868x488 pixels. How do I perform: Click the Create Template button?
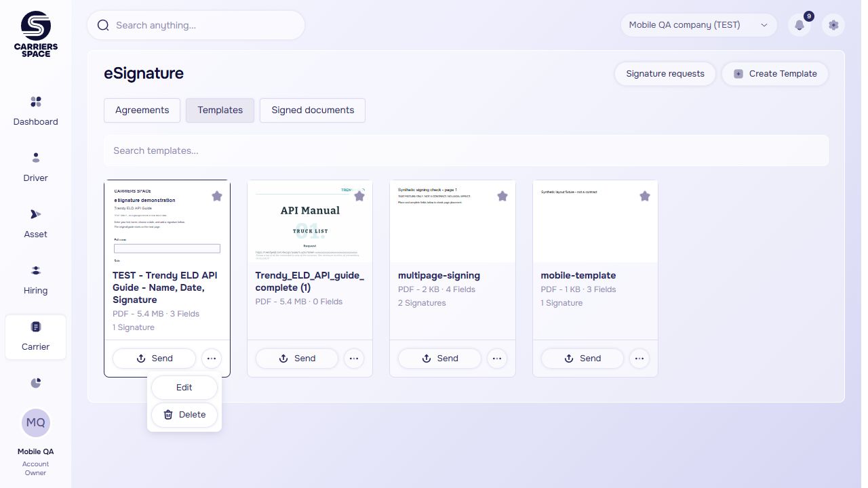click(x=775, y=74)
